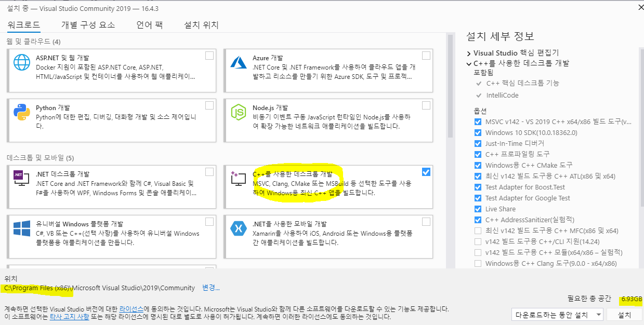Click the Xamarin .NET mobile development icon
The height and width of the screenshot is (325, 644).
pos(238,228)
